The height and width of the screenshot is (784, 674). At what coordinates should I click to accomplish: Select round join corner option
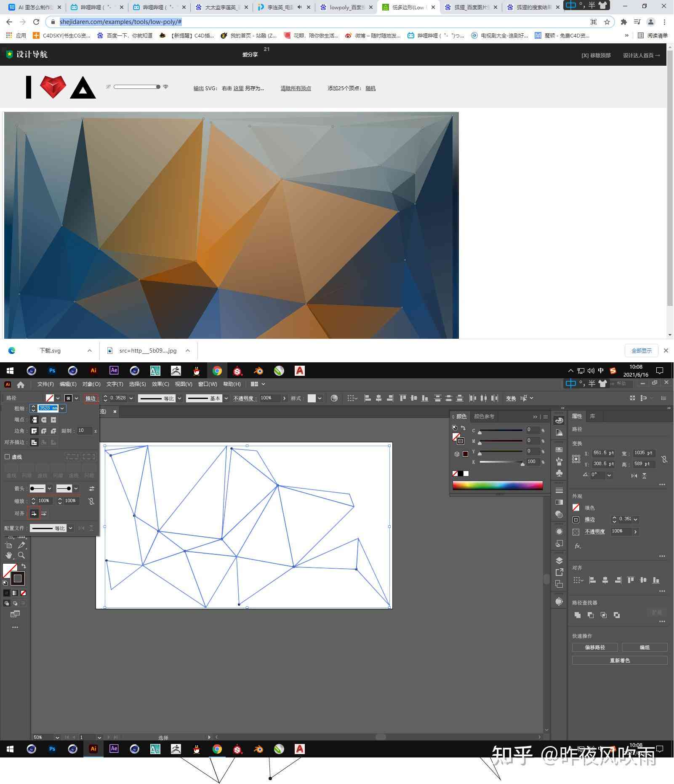coord(44,431)
